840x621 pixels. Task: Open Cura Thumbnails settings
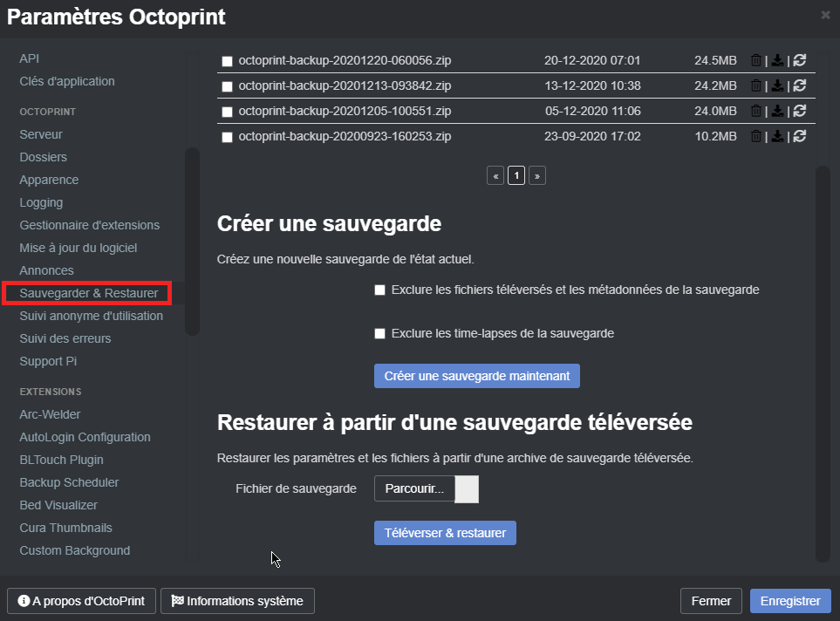[66, 528]
